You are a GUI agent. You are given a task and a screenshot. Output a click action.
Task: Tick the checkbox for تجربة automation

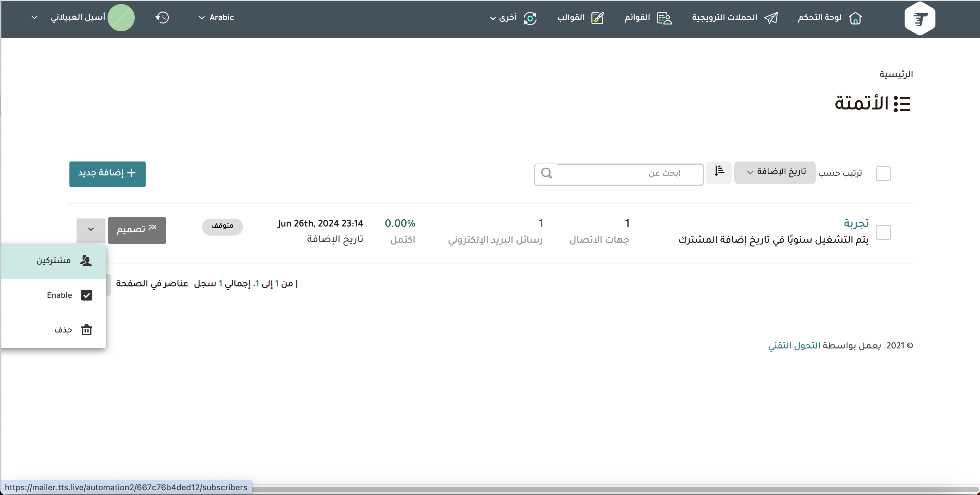click(x=883, y=232)
